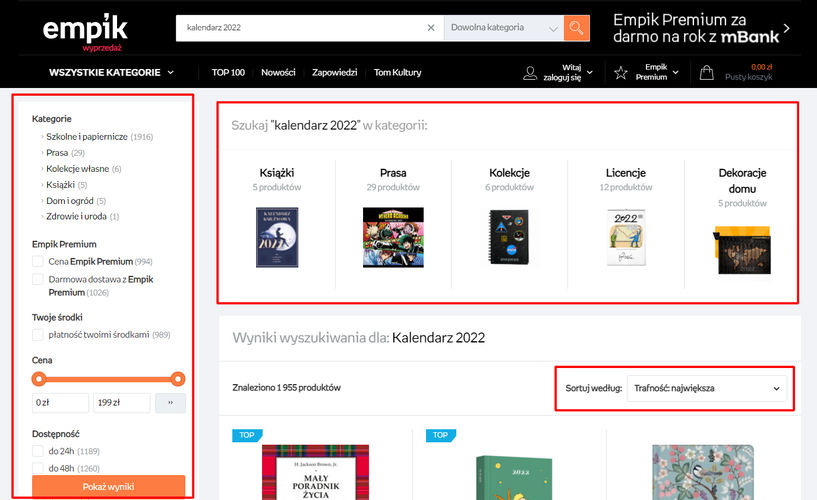Viewport: 817px width, 500px height.
Task: Click the orange search magnifier button
Action: coord(576,28)
